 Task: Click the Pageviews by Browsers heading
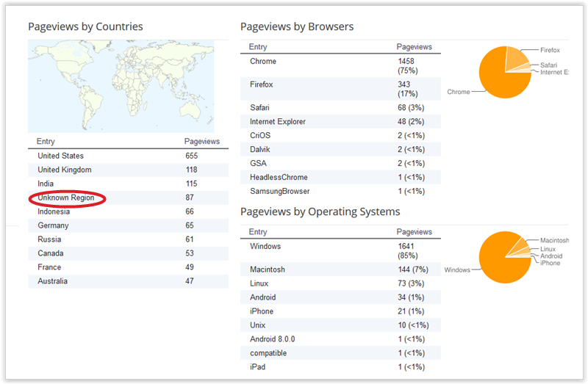(297, 26)
